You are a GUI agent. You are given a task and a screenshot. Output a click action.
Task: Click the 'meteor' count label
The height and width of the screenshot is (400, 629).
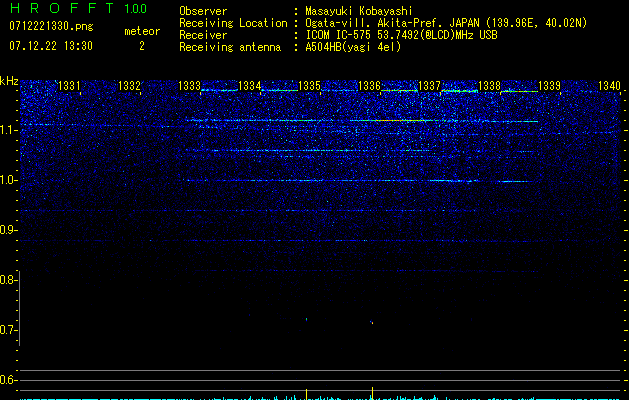(142, 31)
